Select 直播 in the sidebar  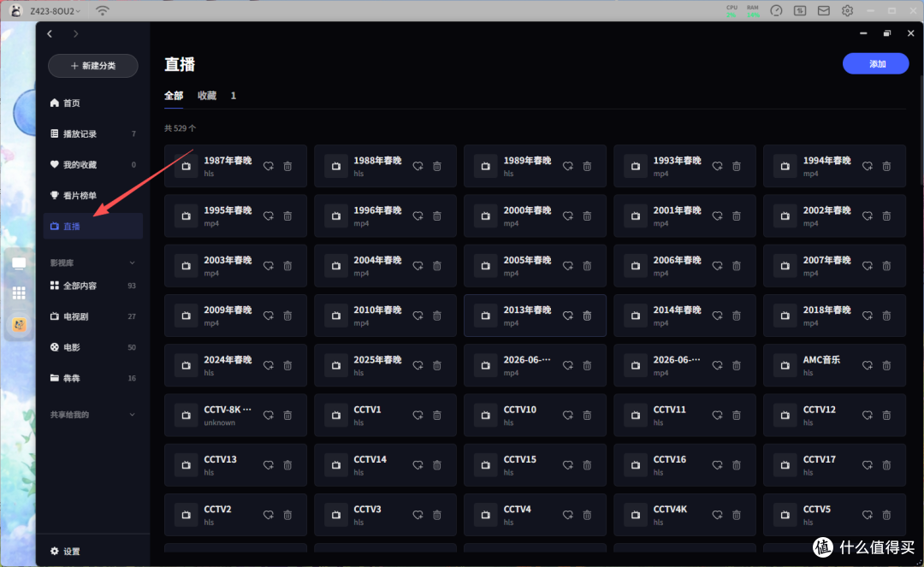point(93,226)
